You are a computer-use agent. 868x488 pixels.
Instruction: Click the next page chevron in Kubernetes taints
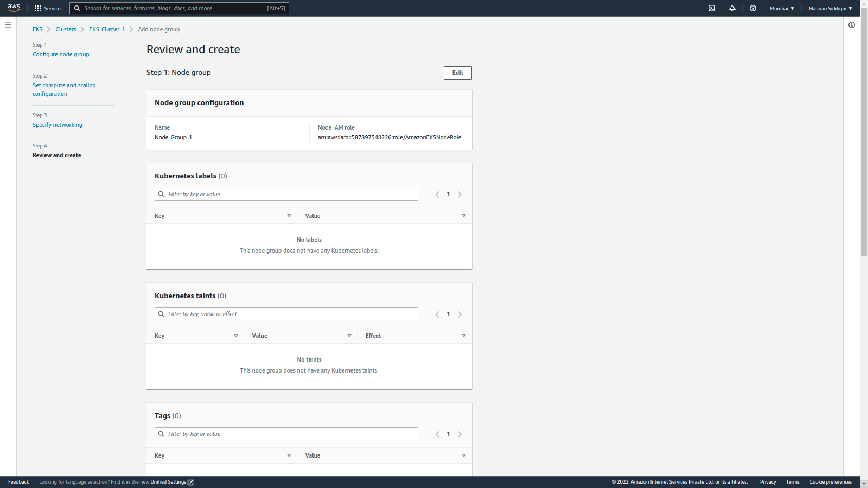[460, 314]
